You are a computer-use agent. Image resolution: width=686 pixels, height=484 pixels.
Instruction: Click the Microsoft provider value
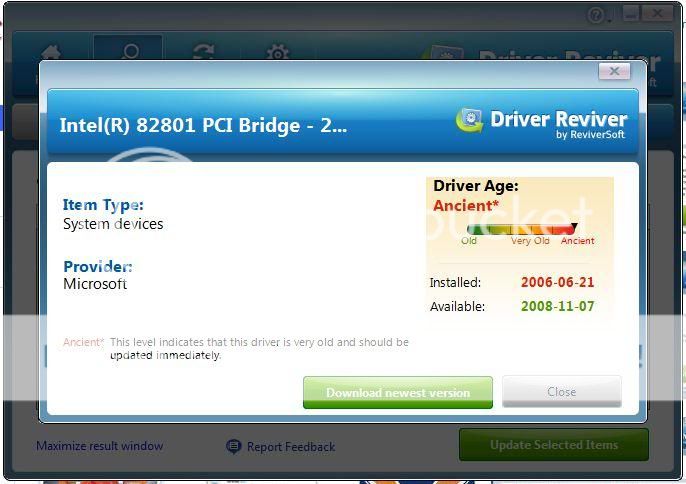[x=95, y=284]
